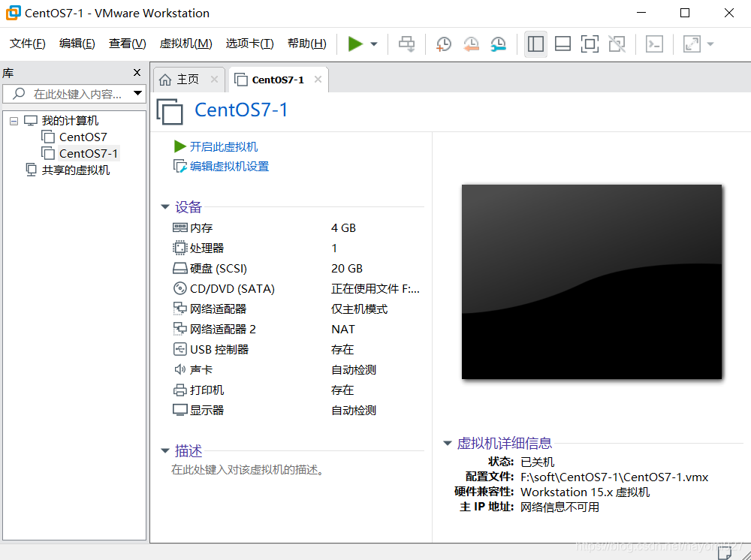Image resolution: width=751 pixels, height=560 pixels.
Task: Select CentOS7-1 in the library tree
Action: pyautogui.click(x=88, y=154)
